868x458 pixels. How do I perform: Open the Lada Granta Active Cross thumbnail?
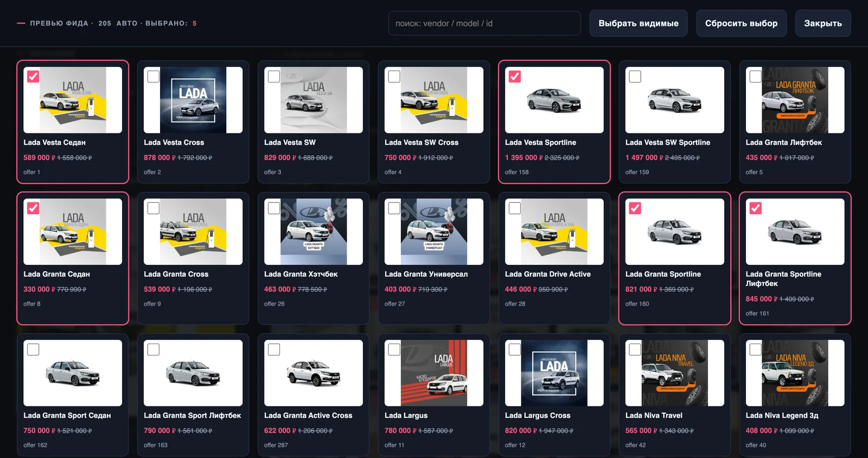(314, 373)
